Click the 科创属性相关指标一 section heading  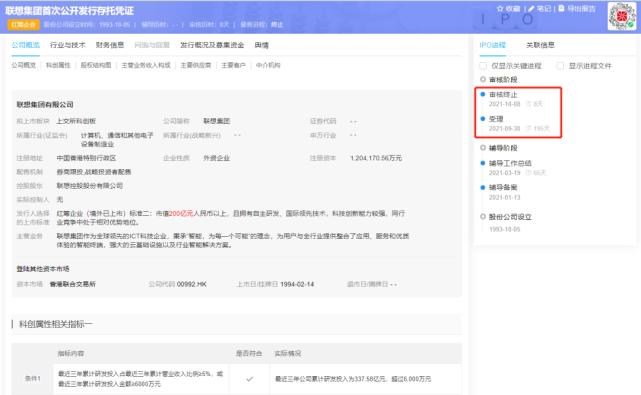click(x=56, y=324)
